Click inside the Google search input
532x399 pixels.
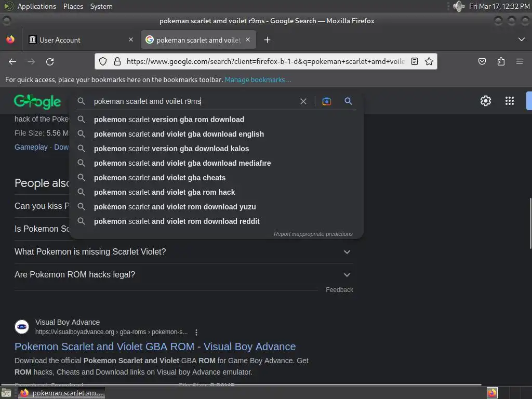(193, 101)
